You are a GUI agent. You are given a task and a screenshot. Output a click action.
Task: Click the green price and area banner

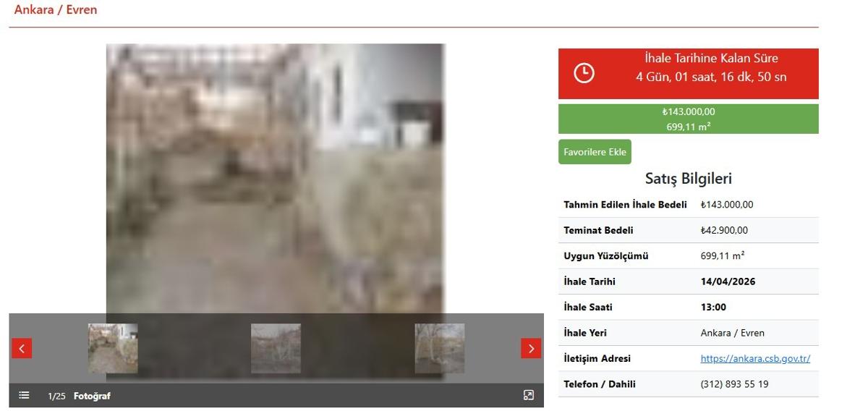[x=688, y=119]
